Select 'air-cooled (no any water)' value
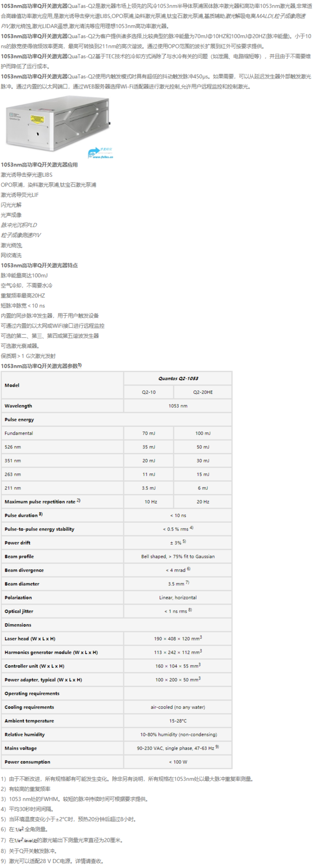The image size is (315, 868). tap(178, 707)
